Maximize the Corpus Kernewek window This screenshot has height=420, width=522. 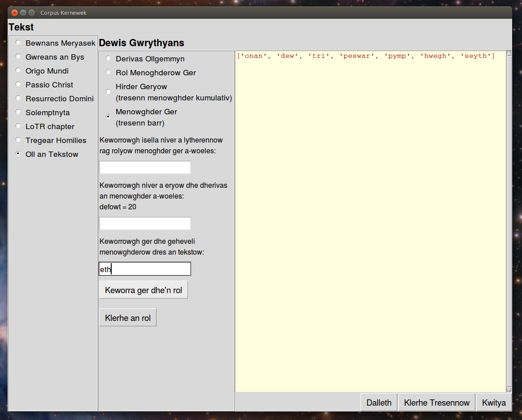click(x=32, y=13)
